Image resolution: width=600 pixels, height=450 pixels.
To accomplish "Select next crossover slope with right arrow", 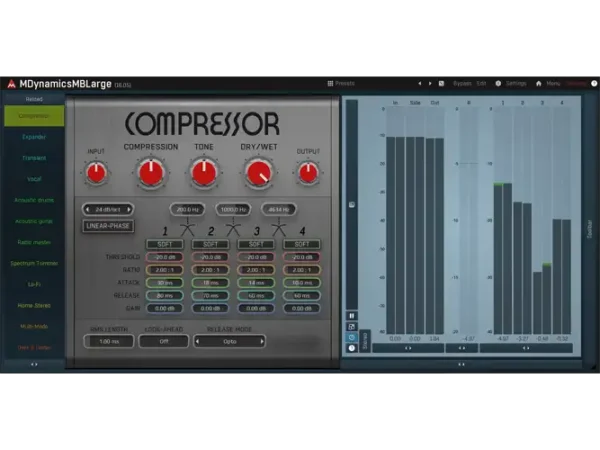I will point(129,209).
